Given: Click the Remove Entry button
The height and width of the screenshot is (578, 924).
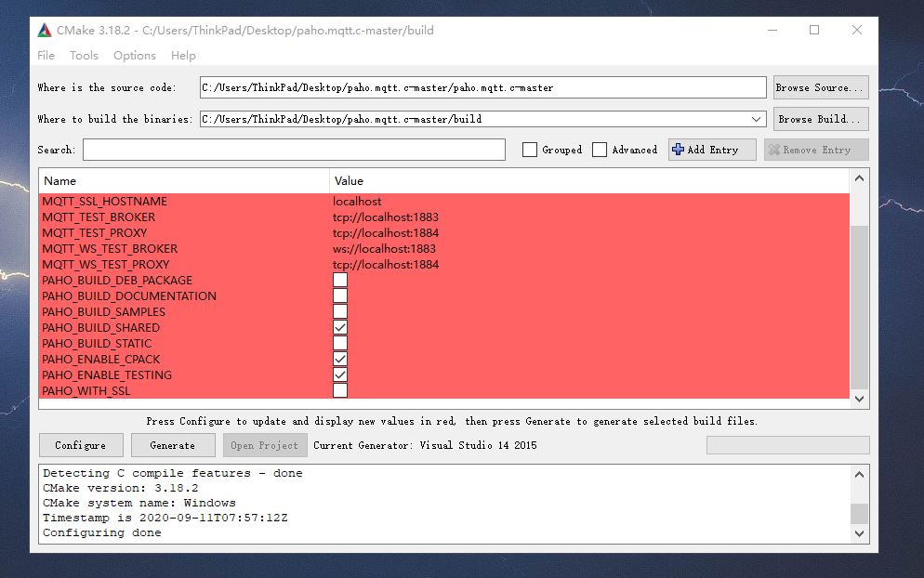Looking at the screenshot, I should (816, 150).
